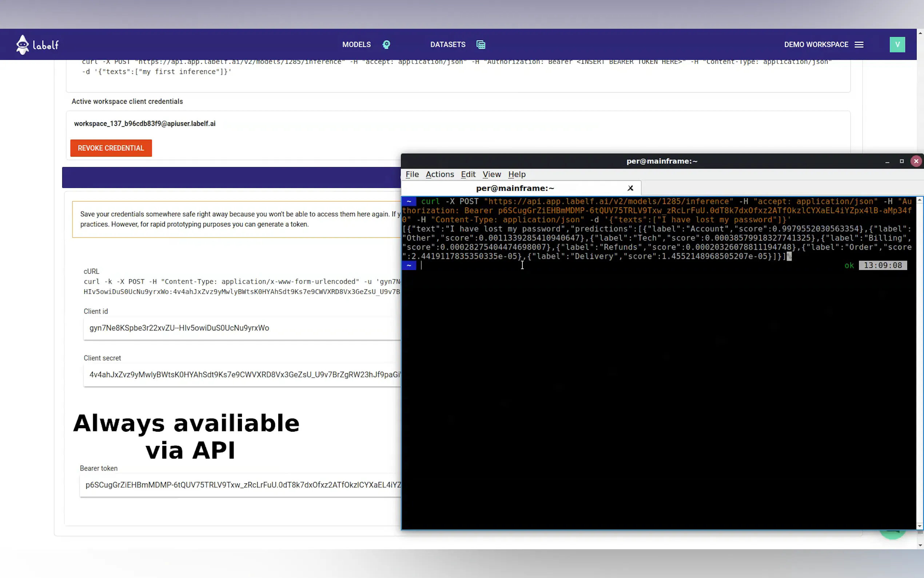This screenshot has height=578, width=924.
Task: Open Models via brain icon
Action: [x=386, y=45]
